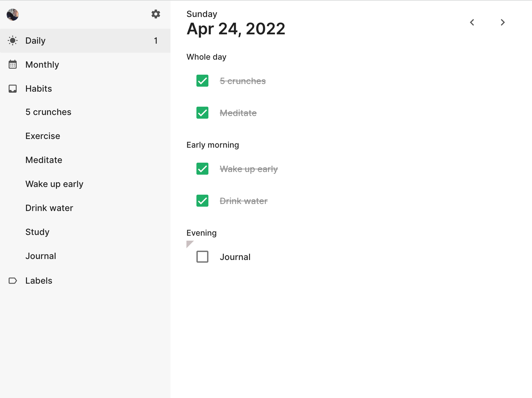This screenshot has height=398, width=532.
Task: Click the sun icon beside Daily
Action: pos(13,41)
